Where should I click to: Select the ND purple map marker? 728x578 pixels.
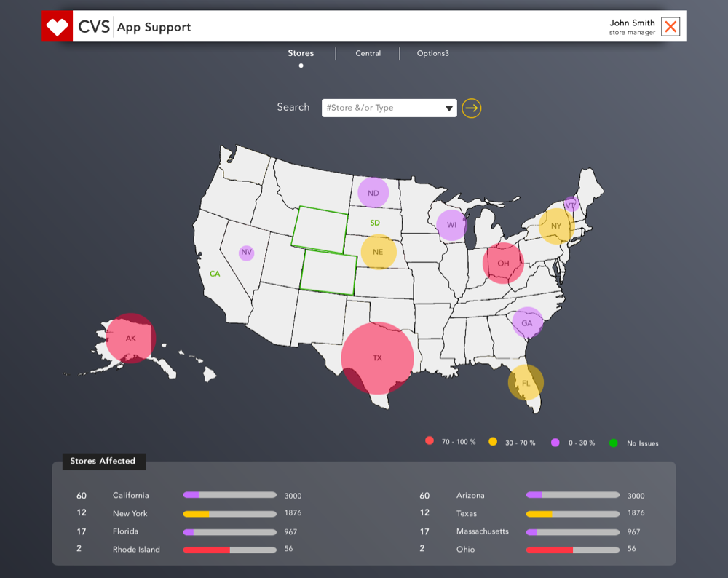pyautogui.click(x=373, y=193)
